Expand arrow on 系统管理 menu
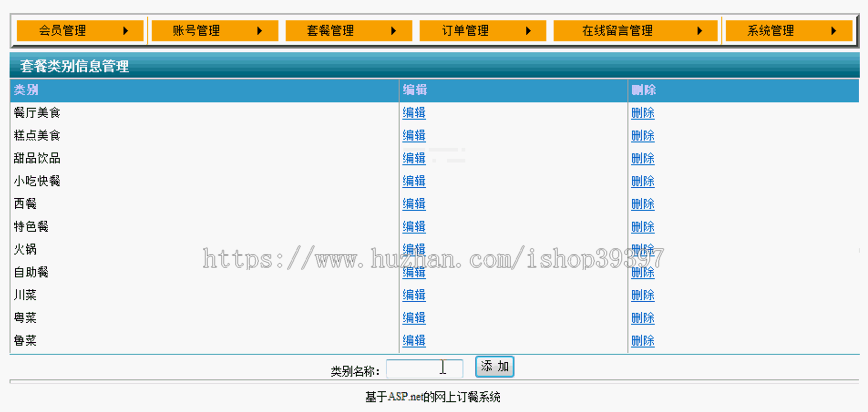Viewport: 868px width, 412px height. point(834,31)
